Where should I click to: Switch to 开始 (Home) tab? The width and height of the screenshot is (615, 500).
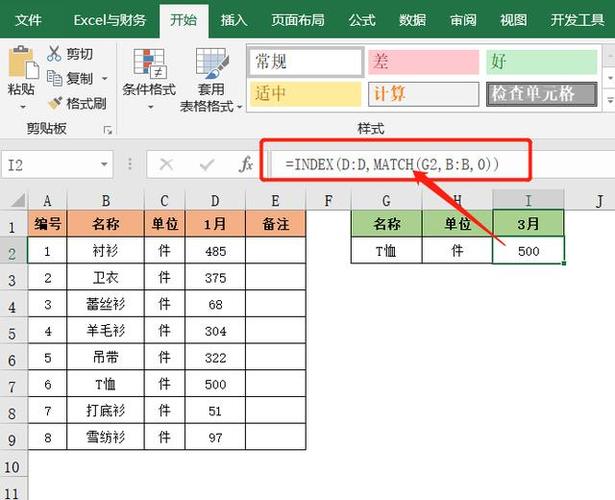184,20
